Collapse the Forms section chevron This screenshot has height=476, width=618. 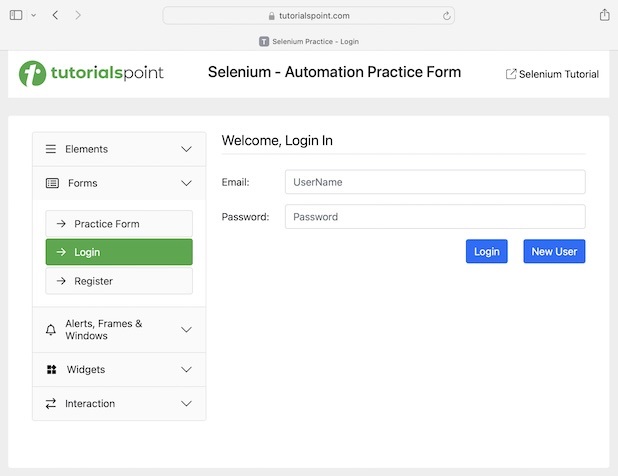click(x=186, y=183)
